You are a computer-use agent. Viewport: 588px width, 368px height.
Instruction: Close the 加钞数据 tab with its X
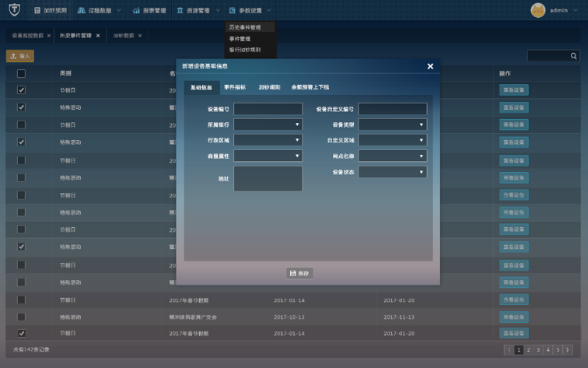coord(140,36)
